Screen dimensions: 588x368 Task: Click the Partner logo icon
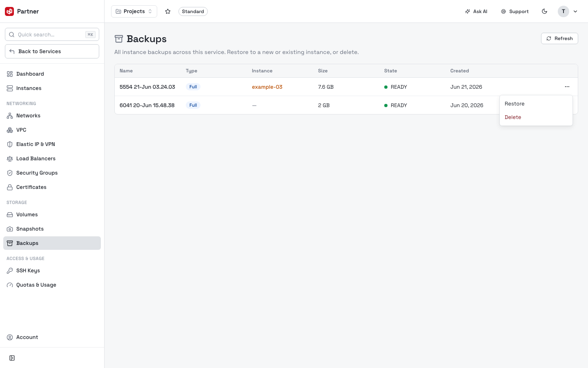click(x=9, y=11)
